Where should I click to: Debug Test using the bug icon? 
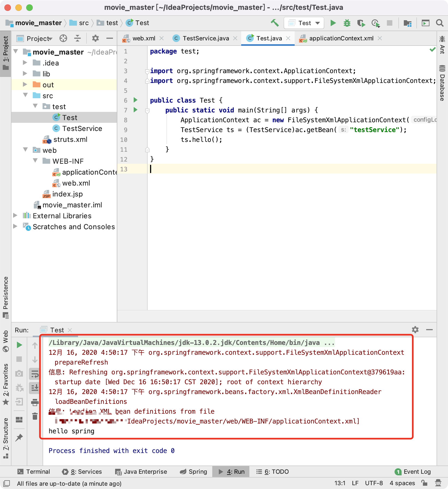tap(347, 23)
